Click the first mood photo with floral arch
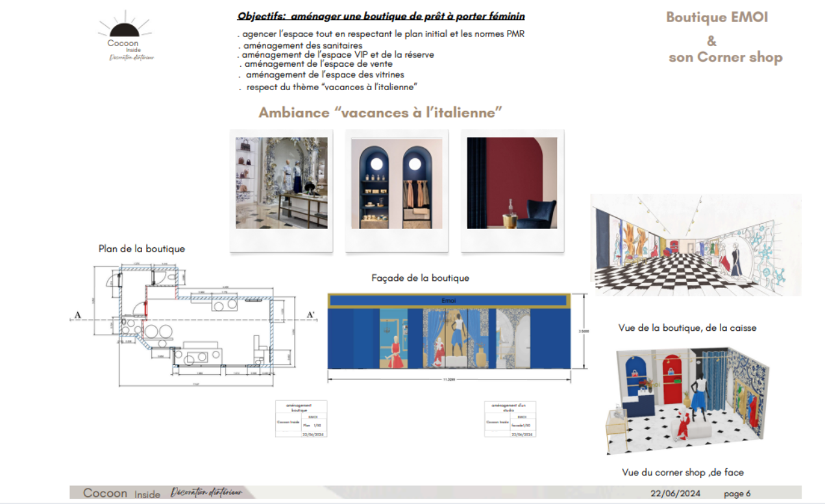 281,183
